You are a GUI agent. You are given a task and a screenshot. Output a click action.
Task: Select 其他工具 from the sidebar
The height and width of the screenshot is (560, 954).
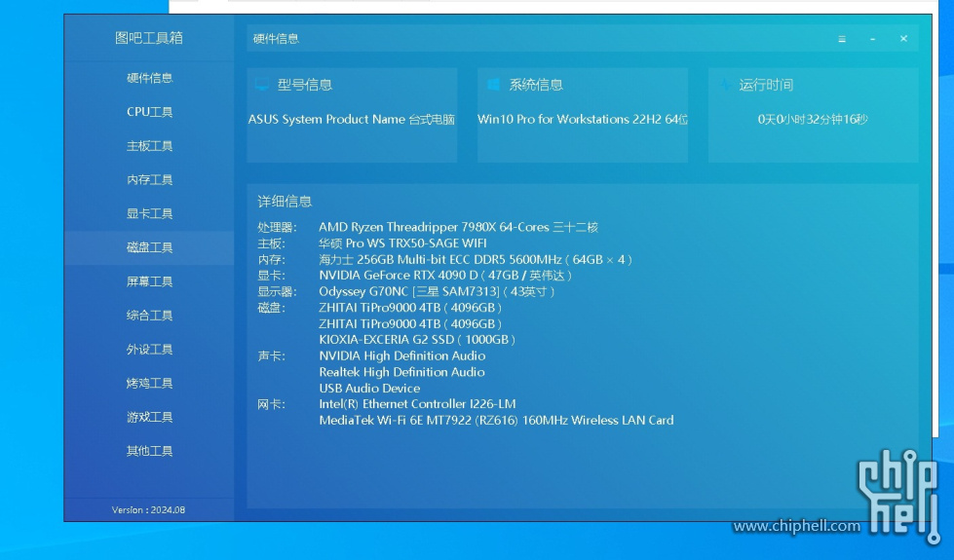[150, 451]
